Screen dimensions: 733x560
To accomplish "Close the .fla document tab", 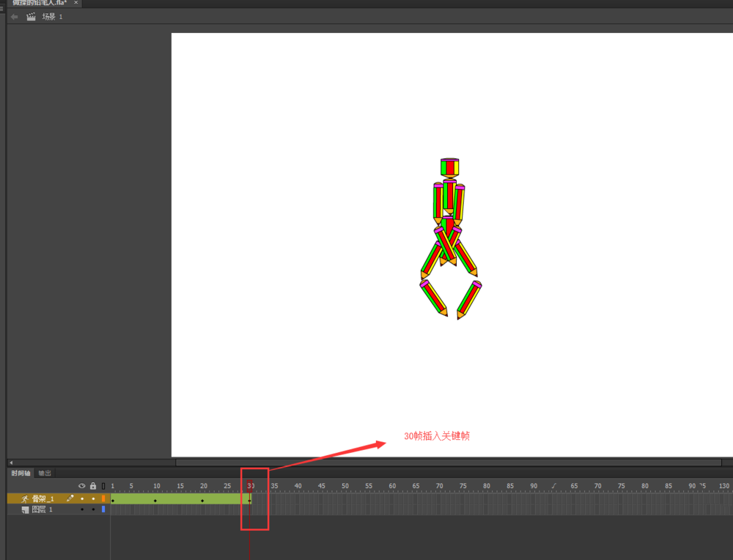I will [75, 2].
